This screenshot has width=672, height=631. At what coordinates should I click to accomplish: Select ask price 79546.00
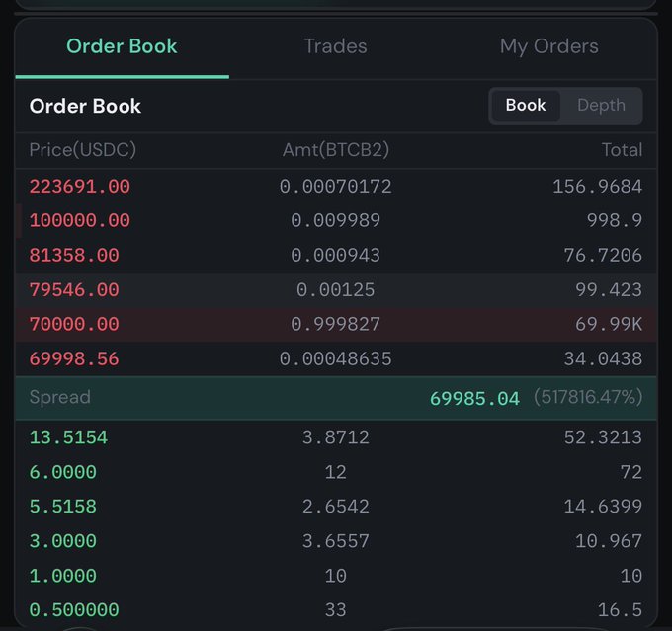pos(74,290)
